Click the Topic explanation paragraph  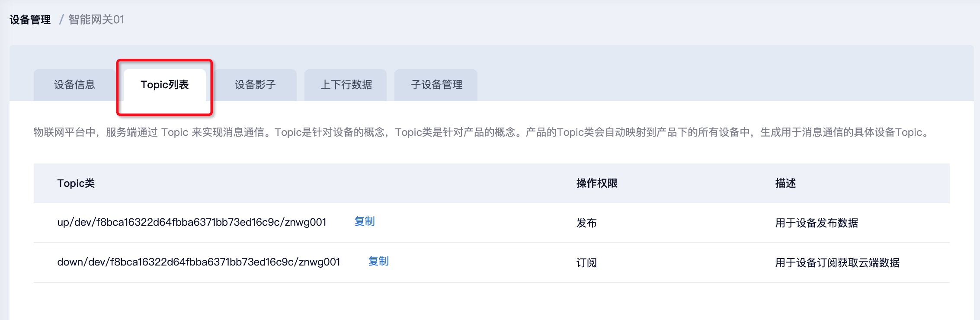click(481, 132)
